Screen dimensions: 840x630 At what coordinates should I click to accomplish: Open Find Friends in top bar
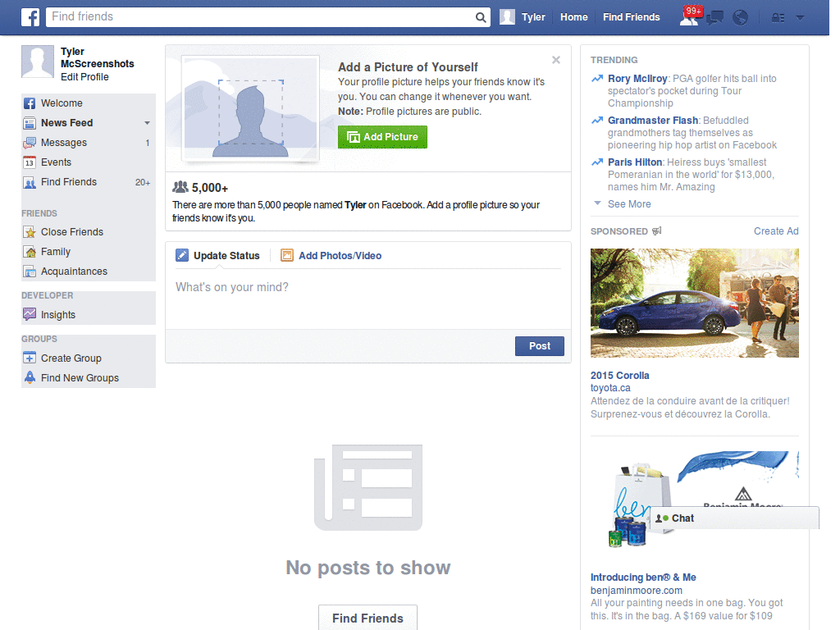coord(631,17)
